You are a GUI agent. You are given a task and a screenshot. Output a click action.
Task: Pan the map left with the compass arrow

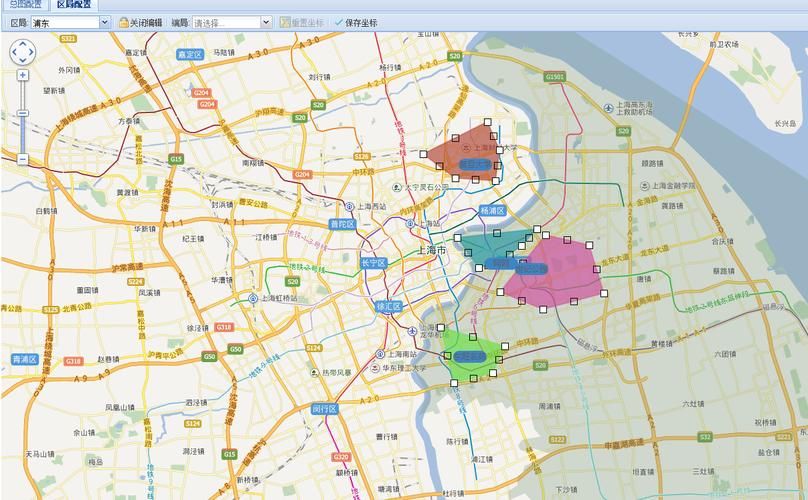point(13,51)
